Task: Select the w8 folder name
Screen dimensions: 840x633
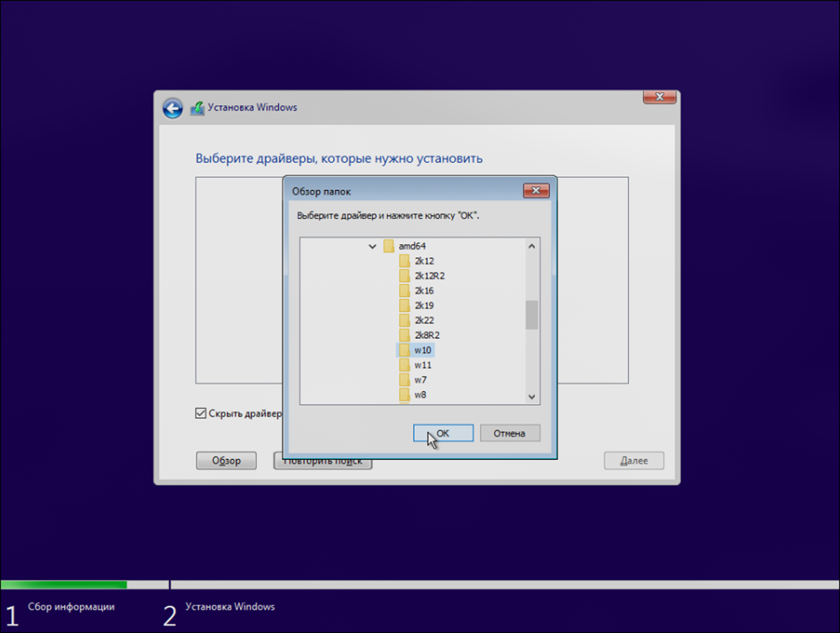Action: point(420,395)
